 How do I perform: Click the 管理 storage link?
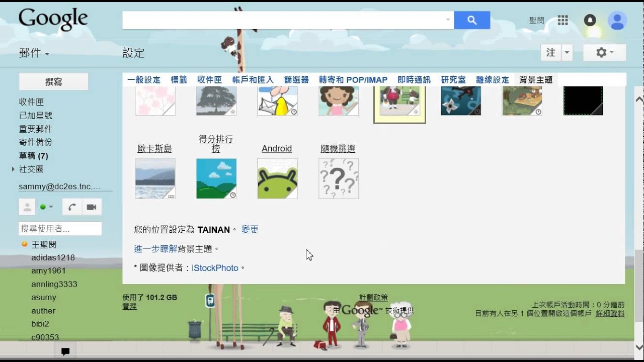click(x=129, y=306)
